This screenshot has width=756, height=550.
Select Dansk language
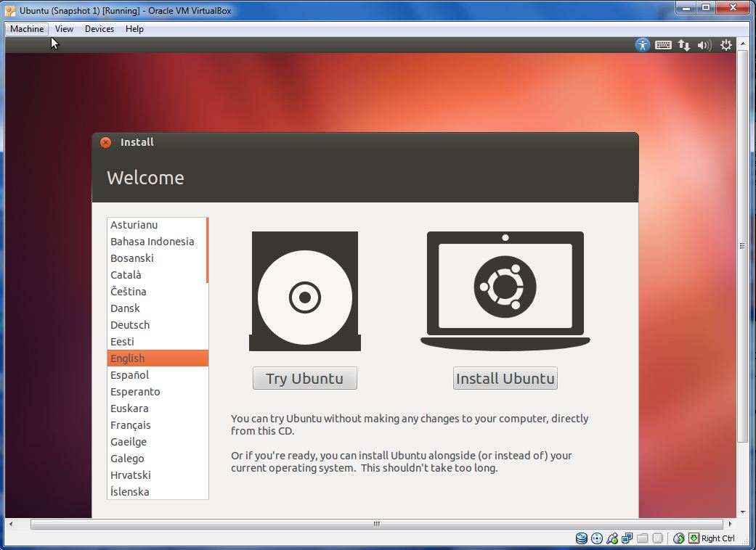coord(158,308)
